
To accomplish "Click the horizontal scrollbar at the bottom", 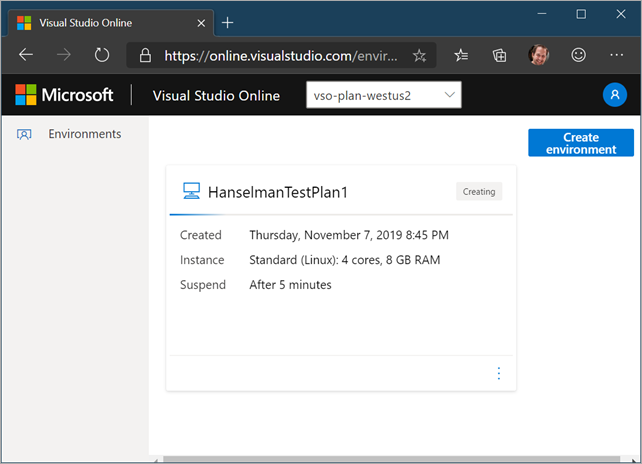I will 391,459.
